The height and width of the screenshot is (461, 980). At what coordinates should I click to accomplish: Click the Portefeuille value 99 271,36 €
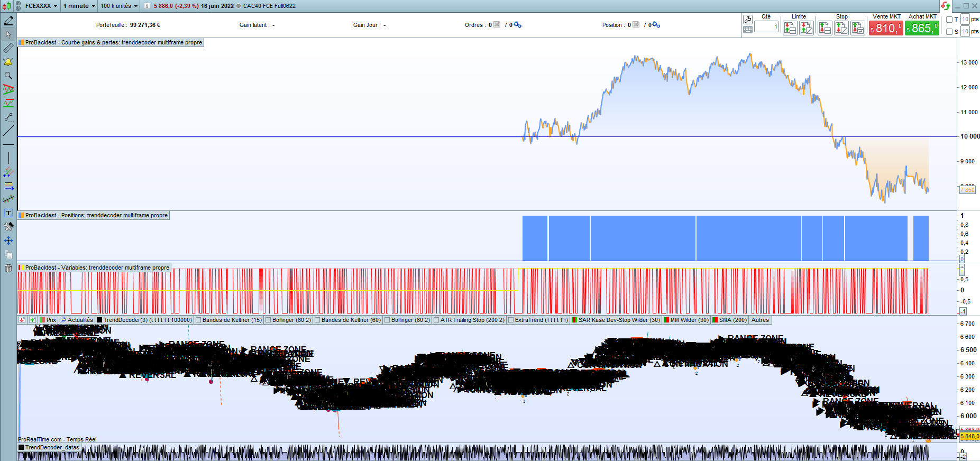145,25
